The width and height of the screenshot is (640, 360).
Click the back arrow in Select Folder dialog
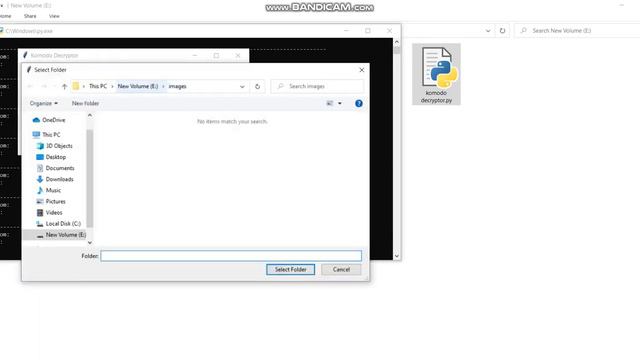30,87
